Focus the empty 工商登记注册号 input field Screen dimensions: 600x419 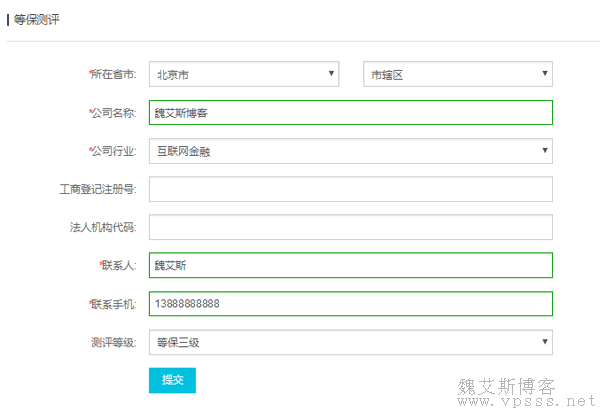click(x=350, y=189)
